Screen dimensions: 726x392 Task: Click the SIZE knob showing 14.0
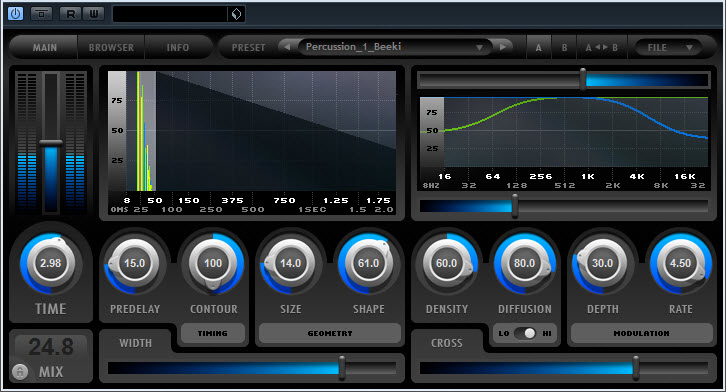(x=291, y=263)
